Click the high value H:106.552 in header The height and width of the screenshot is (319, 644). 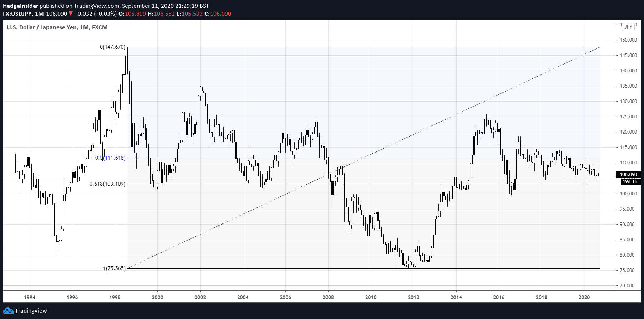pos(161,14)
